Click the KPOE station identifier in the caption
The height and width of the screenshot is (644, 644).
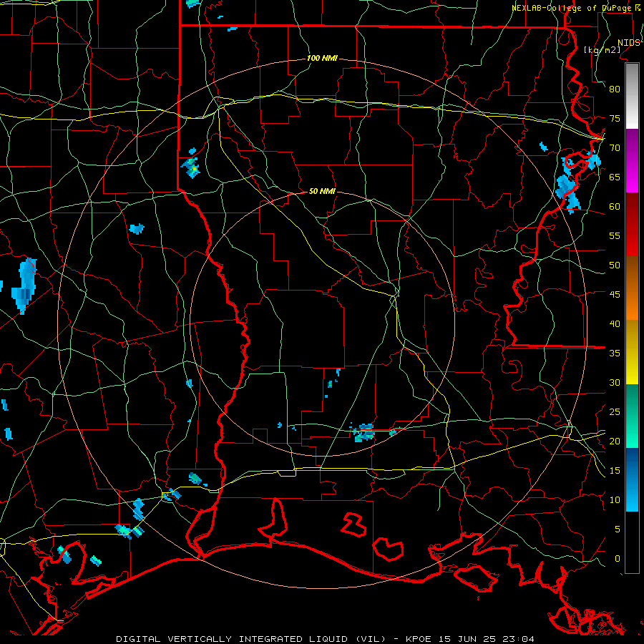click(419, 639)
